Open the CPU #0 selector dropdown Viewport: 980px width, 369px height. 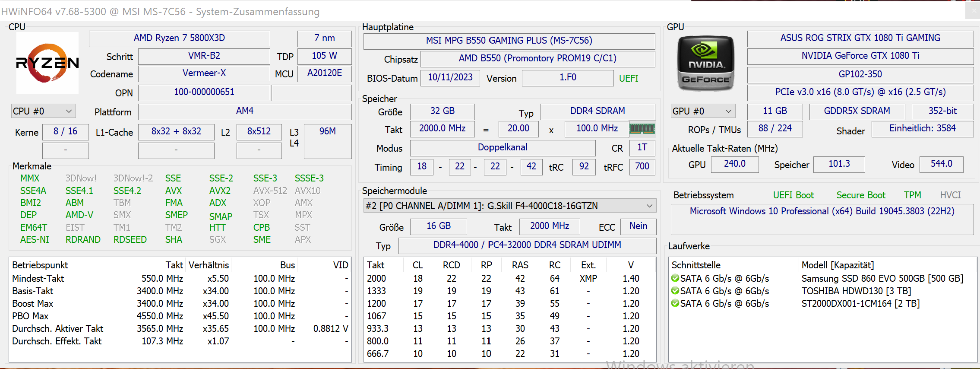[44, 111]
